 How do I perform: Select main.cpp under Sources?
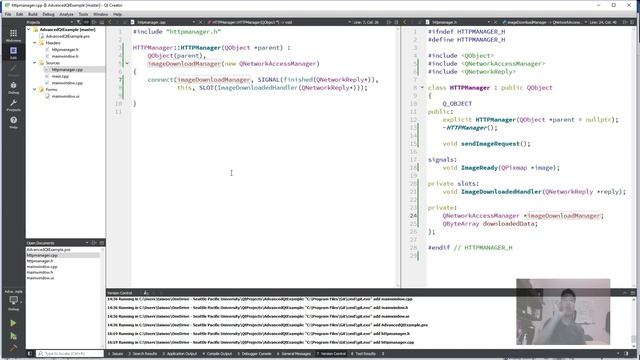[x=60, y=76]
